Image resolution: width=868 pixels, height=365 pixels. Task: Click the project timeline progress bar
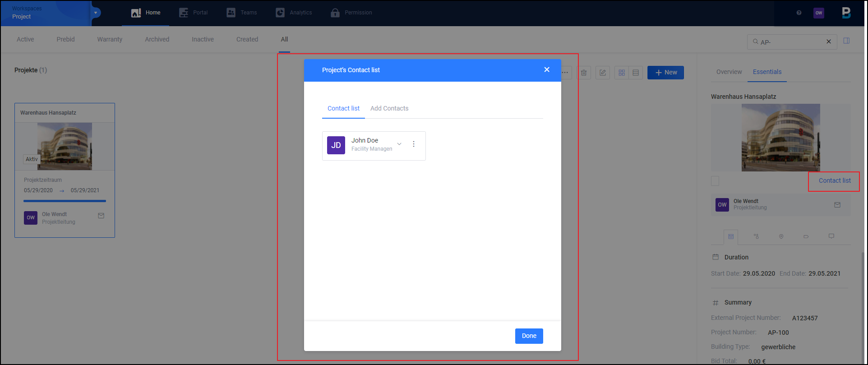pyautogui.click(x=65, y=201)
